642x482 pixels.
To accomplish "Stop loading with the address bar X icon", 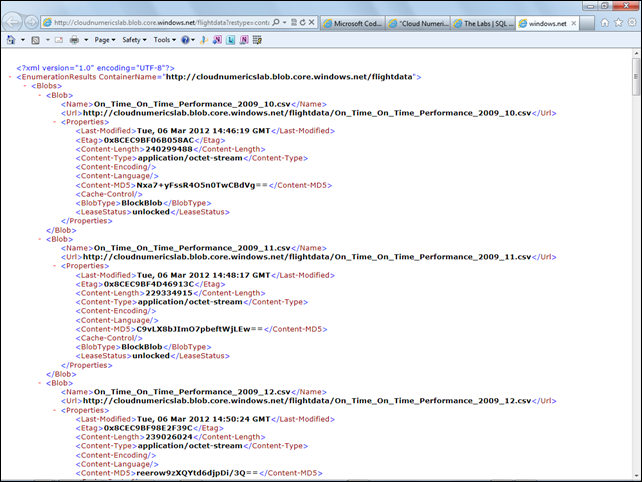I will point(312,23).
